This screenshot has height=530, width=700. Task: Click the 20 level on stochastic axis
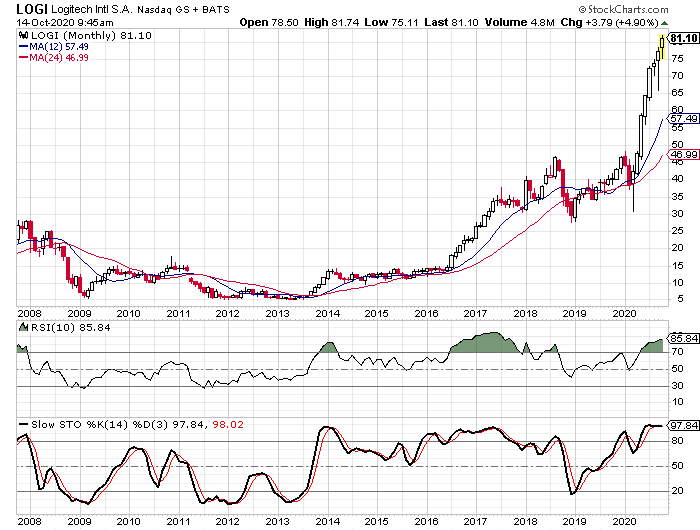(x=677, y=491)
